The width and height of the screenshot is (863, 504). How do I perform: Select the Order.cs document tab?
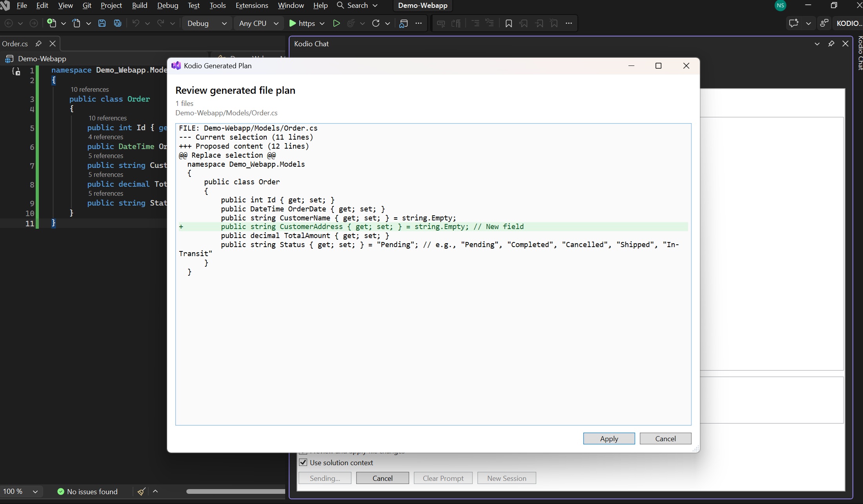click(x=15, y=44)
